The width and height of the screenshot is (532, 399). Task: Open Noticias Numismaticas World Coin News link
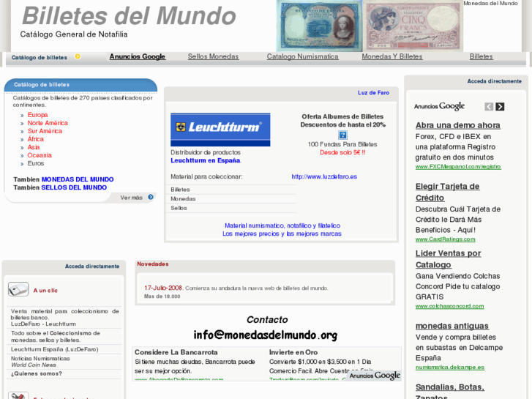40,362
